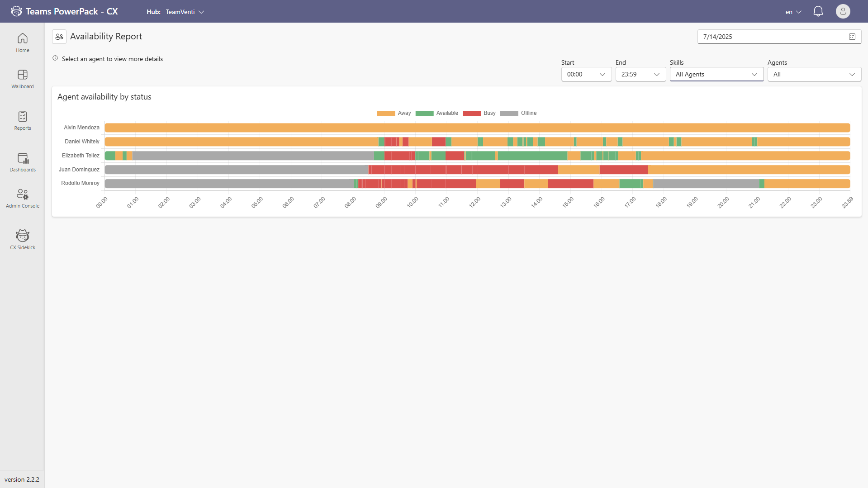Hide Offline series via legend swatch
The height and width of the screenshot is (488, 868).
(x=509, y=113)
